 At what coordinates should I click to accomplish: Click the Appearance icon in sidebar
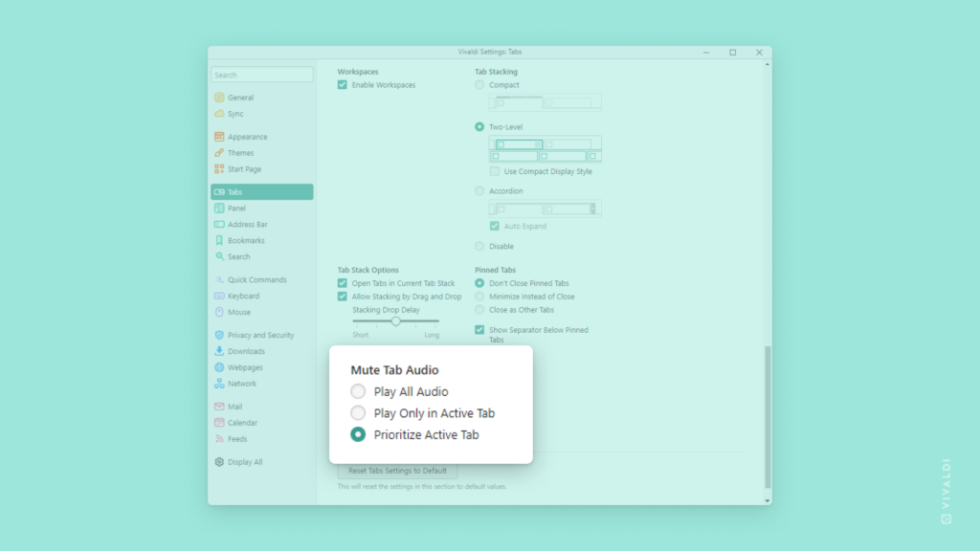click(219, 137)
